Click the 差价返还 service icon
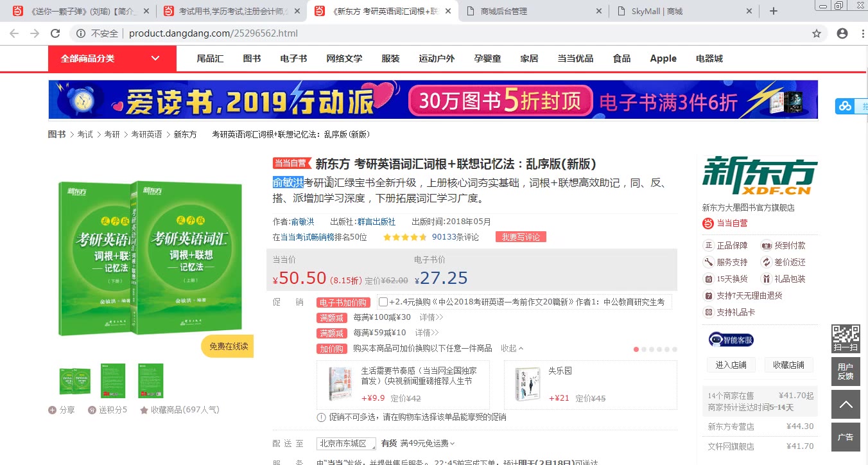 tap(766, 262)
